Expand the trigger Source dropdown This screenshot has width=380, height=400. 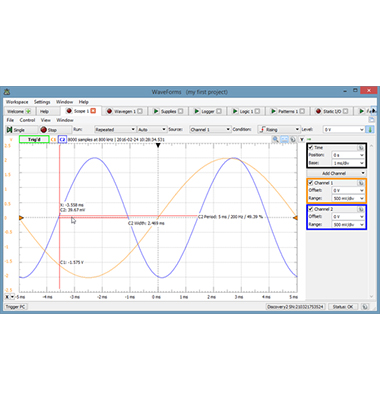[x=210, y=129]
